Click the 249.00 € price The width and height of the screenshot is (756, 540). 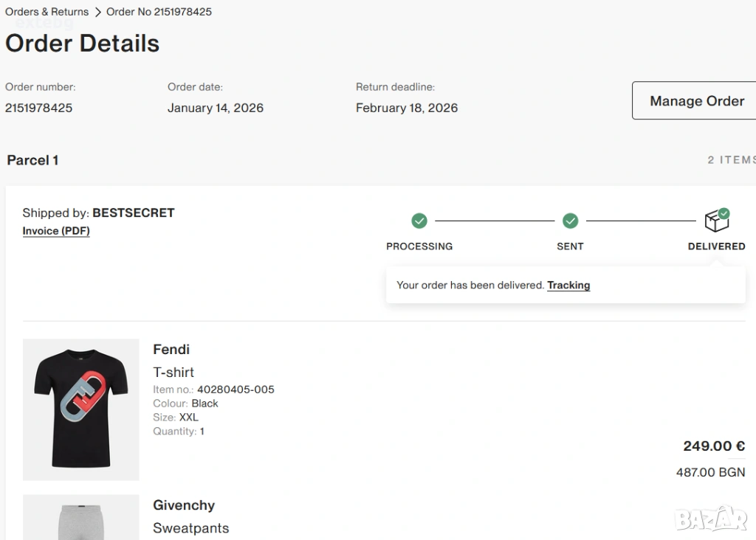tap(714, 446)
